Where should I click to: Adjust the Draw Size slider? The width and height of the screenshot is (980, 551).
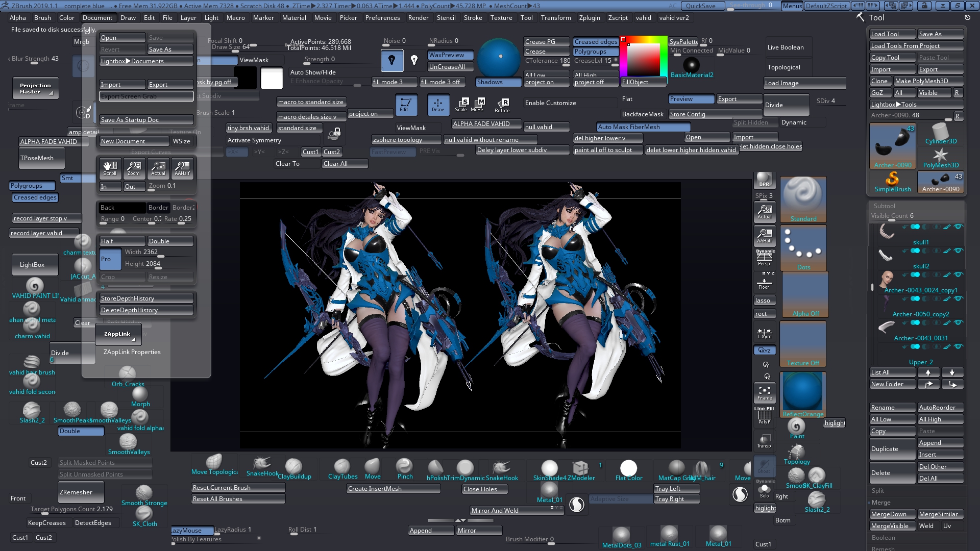235,47
